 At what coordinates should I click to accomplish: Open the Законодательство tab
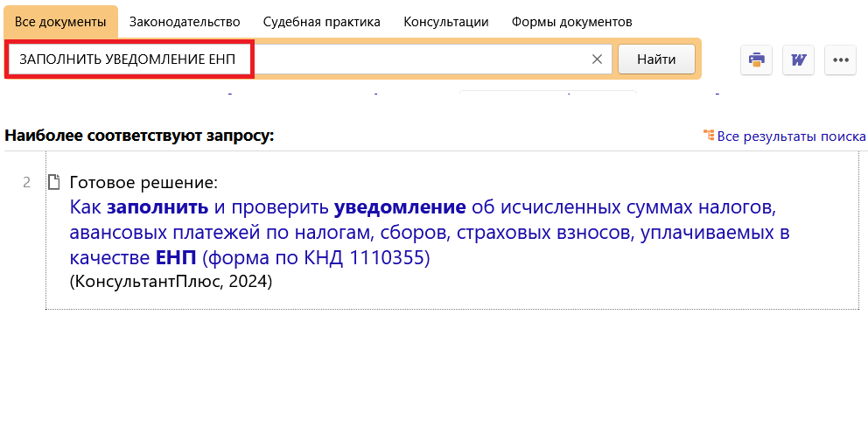(185, 22)
